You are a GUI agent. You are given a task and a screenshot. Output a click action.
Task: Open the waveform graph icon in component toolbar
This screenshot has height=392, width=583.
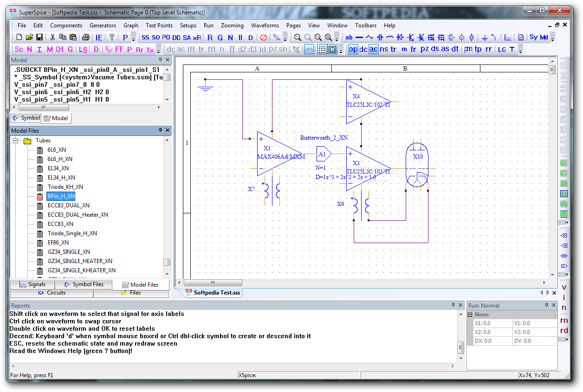508,37
